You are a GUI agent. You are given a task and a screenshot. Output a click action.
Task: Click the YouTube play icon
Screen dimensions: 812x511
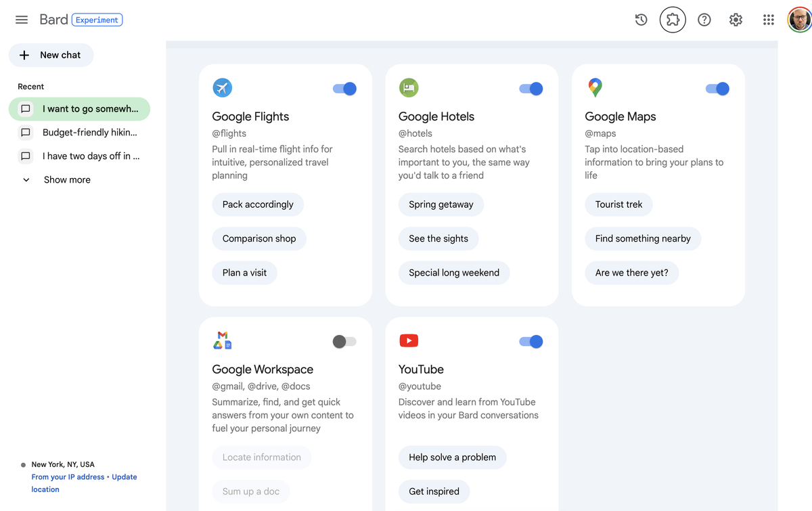[409, 340]
